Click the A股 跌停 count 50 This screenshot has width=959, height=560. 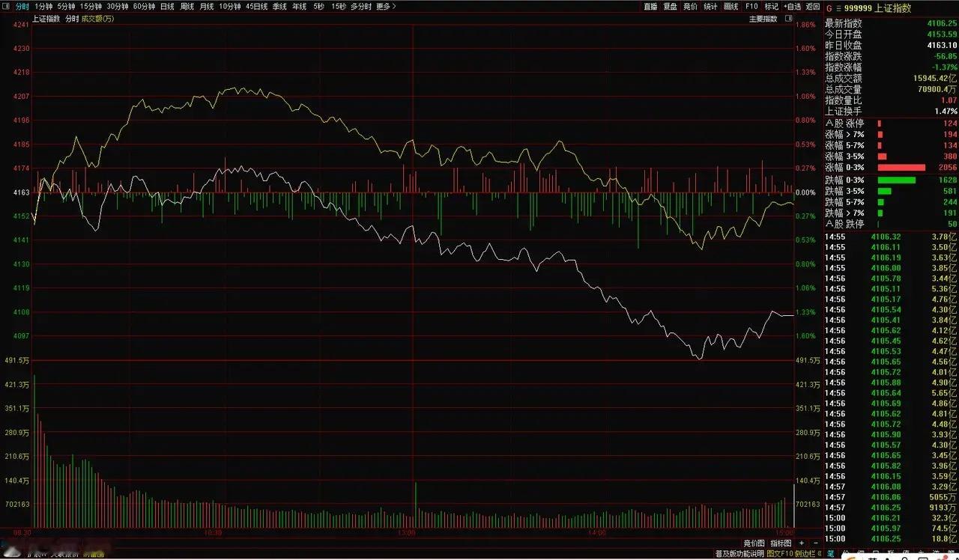click(952, 224)
